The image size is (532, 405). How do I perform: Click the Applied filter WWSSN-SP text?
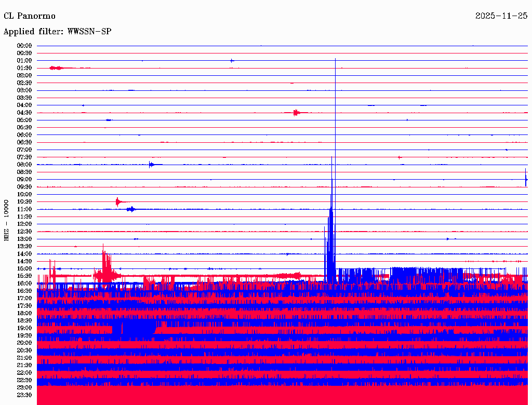pos(57,32)
